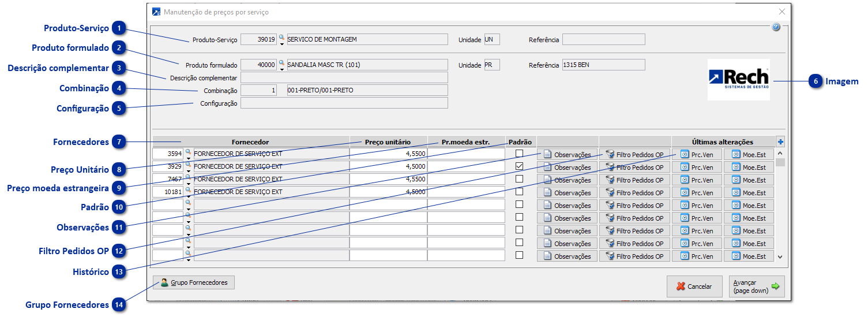The width and height of the screenshot is (868, 320).
Task: Click the supplier code field containing 10181
Action: (168, 192)
